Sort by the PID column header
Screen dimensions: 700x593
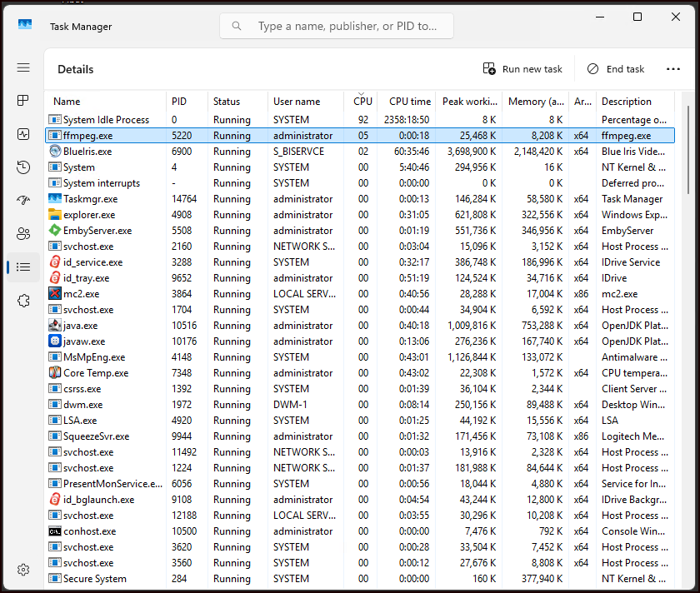(179, 102)
